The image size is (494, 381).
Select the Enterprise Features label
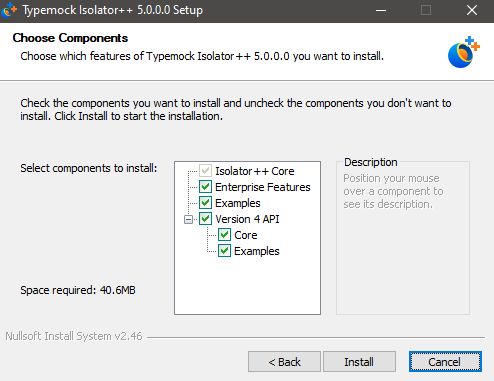tap(263, 187)
